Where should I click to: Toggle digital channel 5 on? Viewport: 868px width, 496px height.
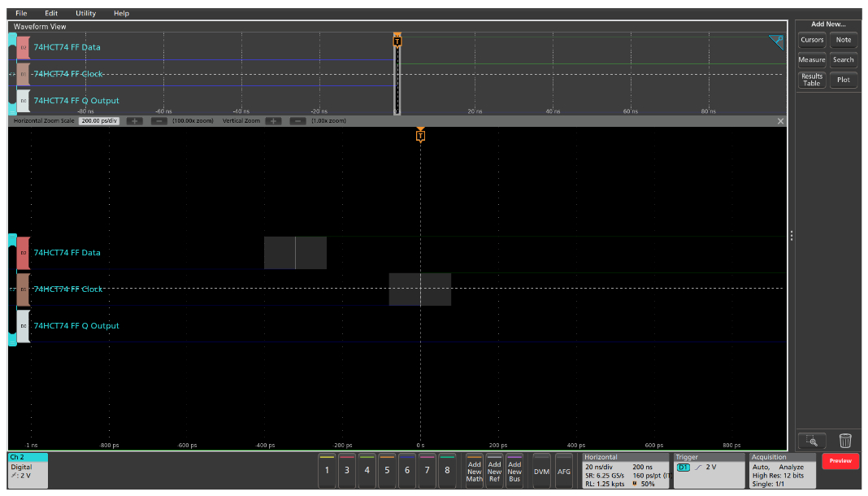click(388, 469)
